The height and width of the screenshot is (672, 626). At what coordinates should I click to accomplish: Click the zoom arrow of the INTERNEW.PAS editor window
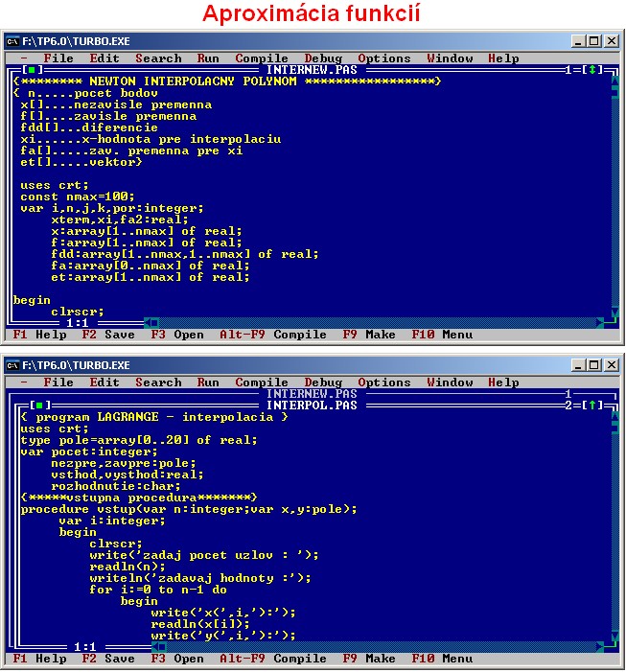(x=591, y=70)
